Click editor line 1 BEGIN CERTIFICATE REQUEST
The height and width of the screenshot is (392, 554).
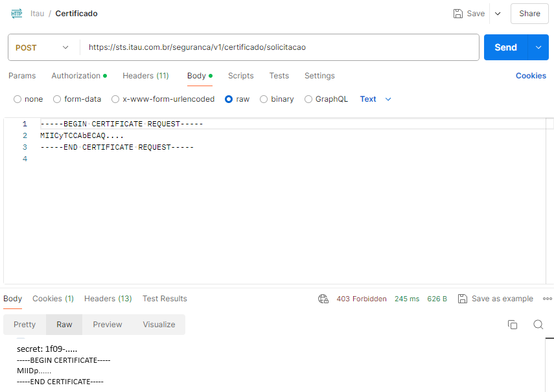[122, 124]
